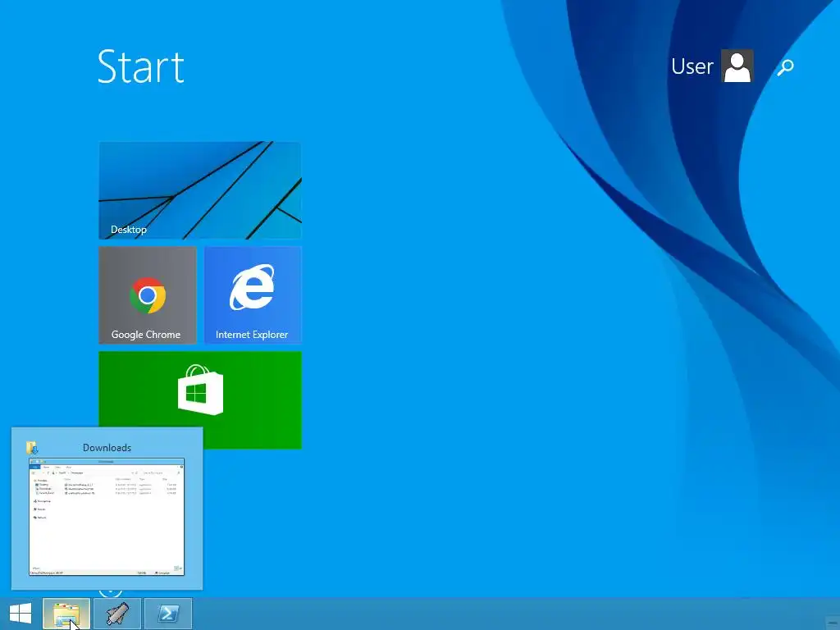Click the File Explorer taskbar icon
This screenshot has height=630, width=840.
point(66,614)
